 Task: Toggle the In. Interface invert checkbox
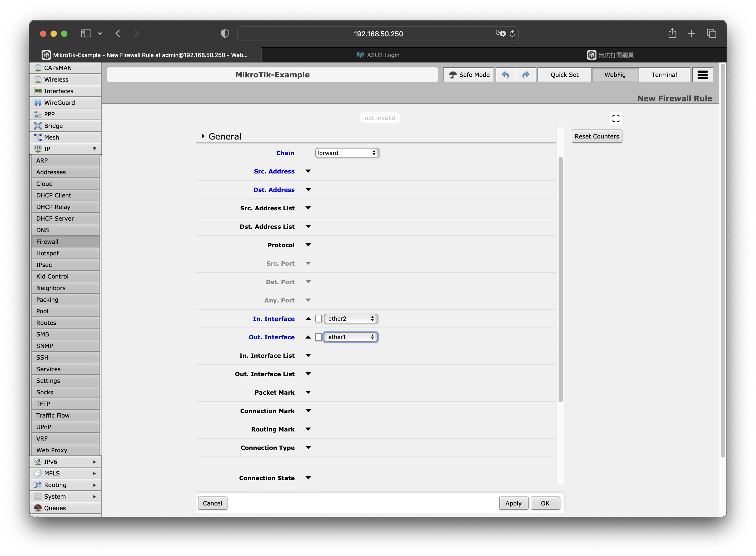coord(318,319)
